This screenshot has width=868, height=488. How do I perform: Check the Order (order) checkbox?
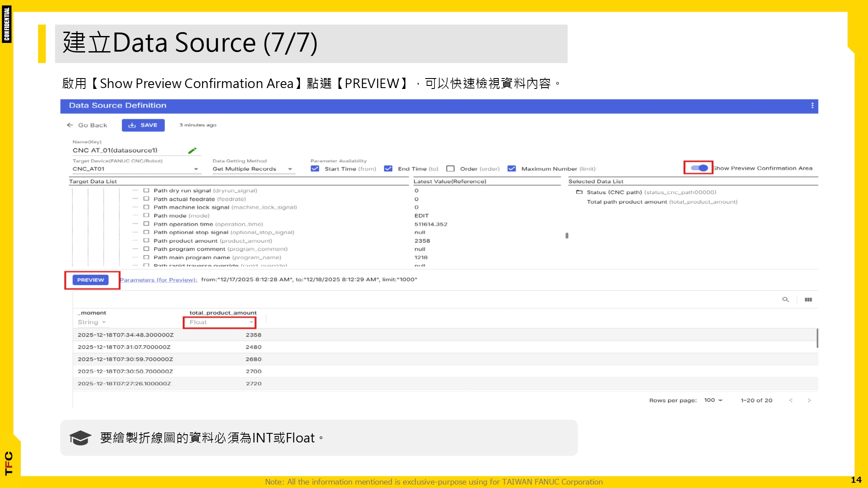pyautogui.click(x=450, y=168)
